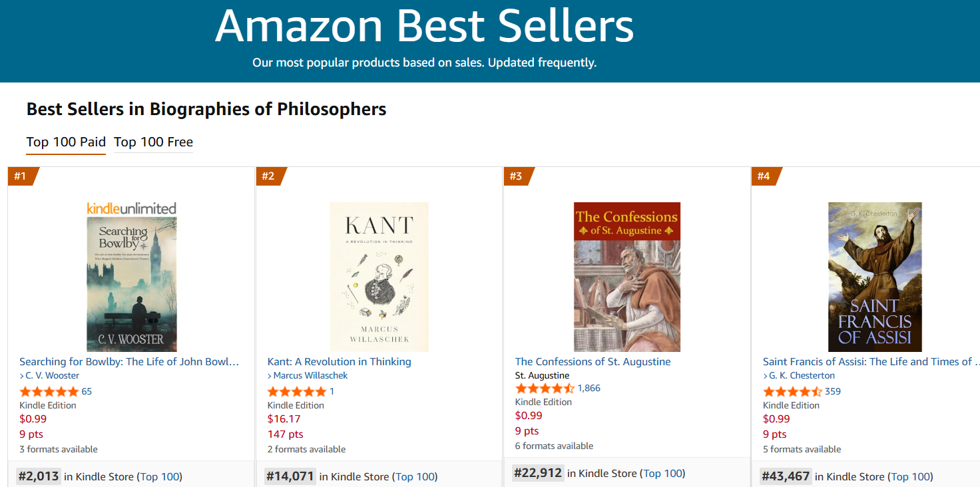This screenshot has height=487, width=980.
Task: Click the $16.17 price for Kant
Action: [284, 419]
